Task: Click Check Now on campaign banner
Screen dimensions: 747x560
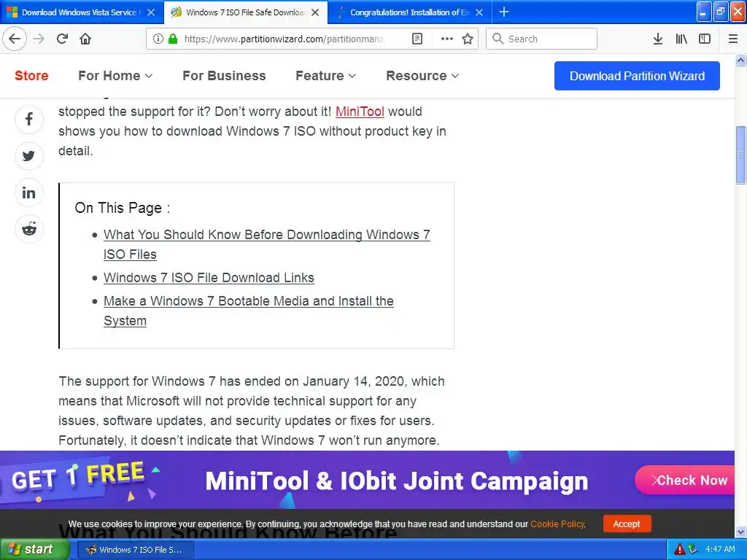Action: [686, 480]
